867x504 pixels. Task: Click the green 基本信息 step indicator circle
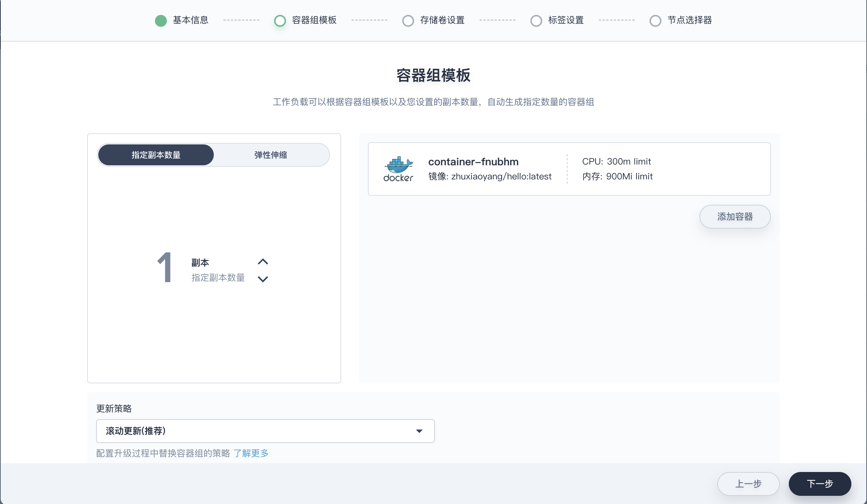(161, 20)
